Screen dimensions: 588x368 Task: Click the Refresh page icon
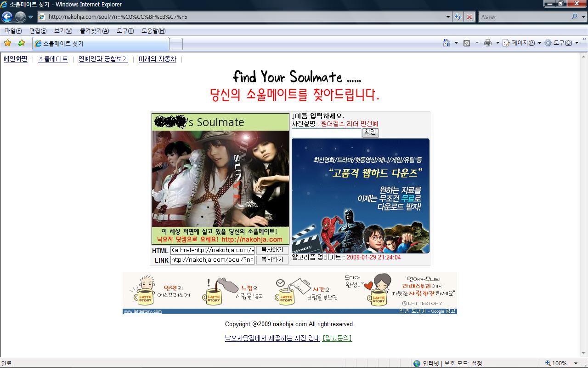pos(458,17)
